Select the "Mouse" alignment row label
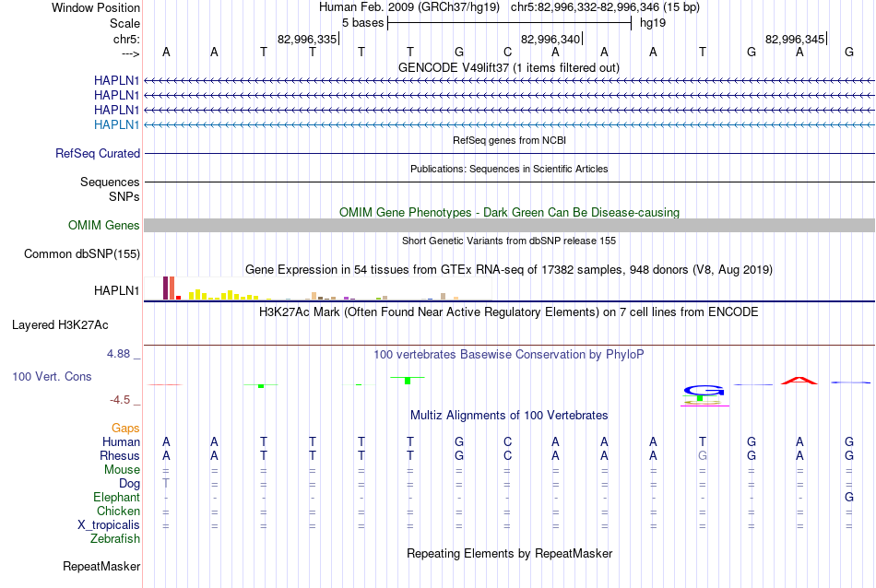 122,470
